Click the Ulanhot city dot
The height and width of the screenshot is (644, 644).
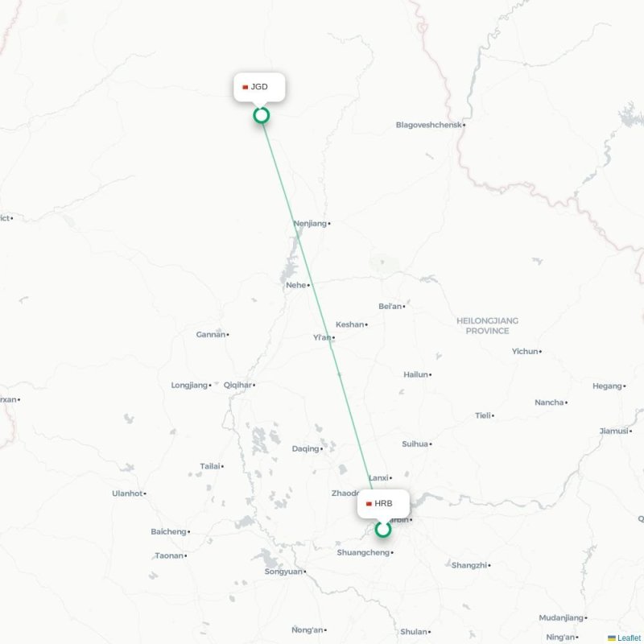click(x=145, y=493)
